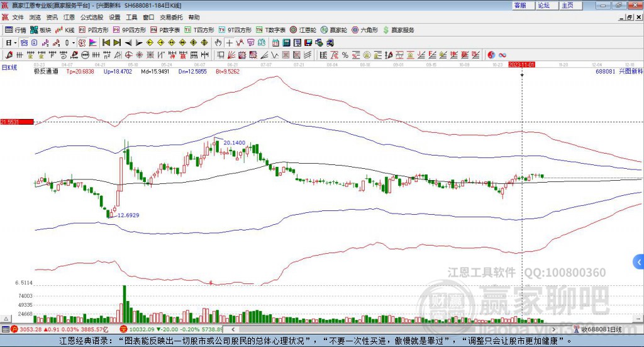Screen dimensions: 644x347
Task: Open the 赢家轮 wheel tool
Action: (334, 30)
